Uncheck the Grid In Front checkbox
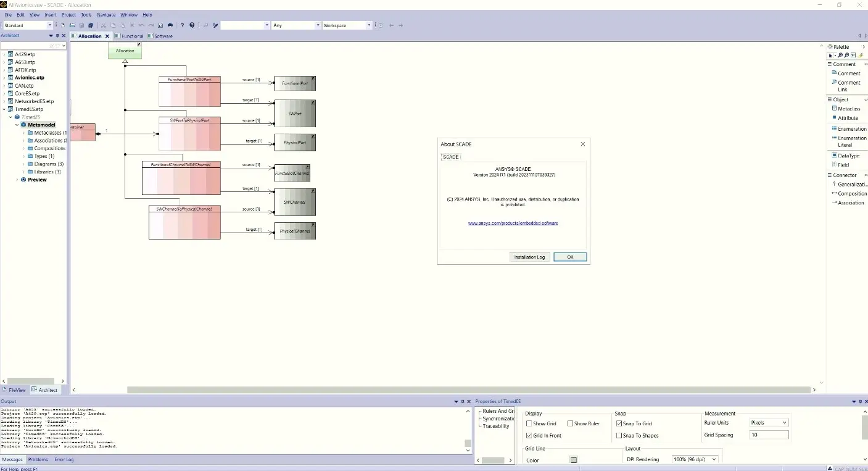 tap(529, 435)
